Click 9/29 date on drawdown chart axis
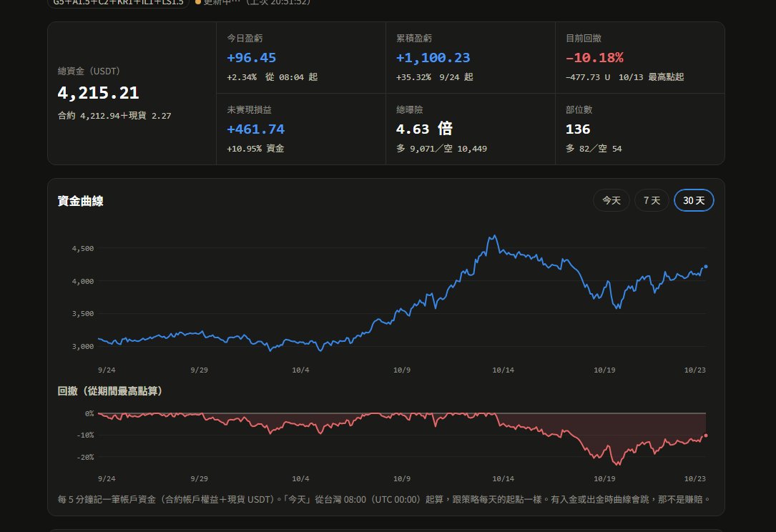This screenshot has height=532, width=776. [x=200, y=479]
